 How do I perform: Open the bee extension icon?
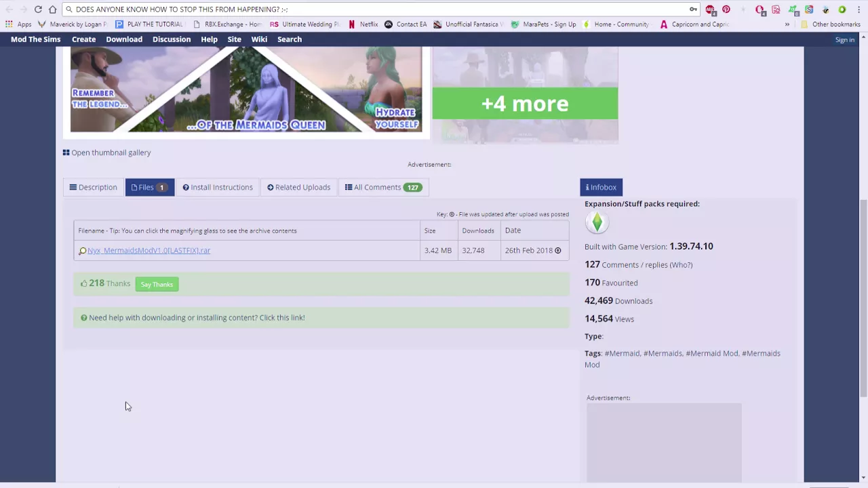825,9
